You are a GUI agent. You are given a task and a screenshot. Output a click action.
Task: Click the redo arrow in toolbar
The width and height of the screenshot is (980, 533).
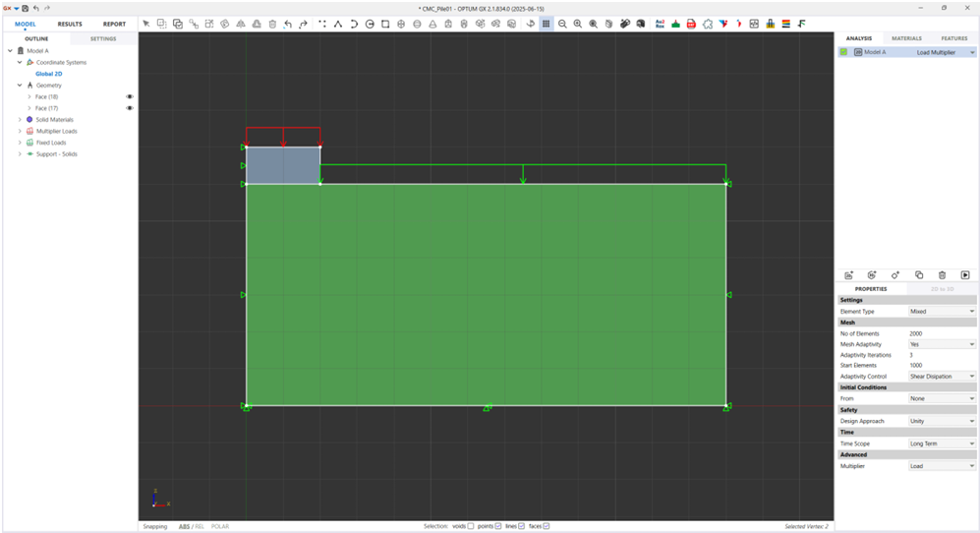(x=303, y=24)
